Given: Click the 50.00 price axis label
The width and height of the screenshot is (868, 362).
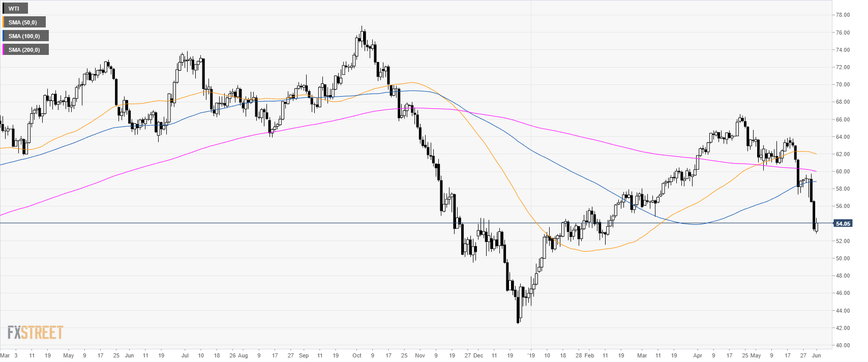Looking at the screenshot, I should pyautogui.click(x=843, y=259).
